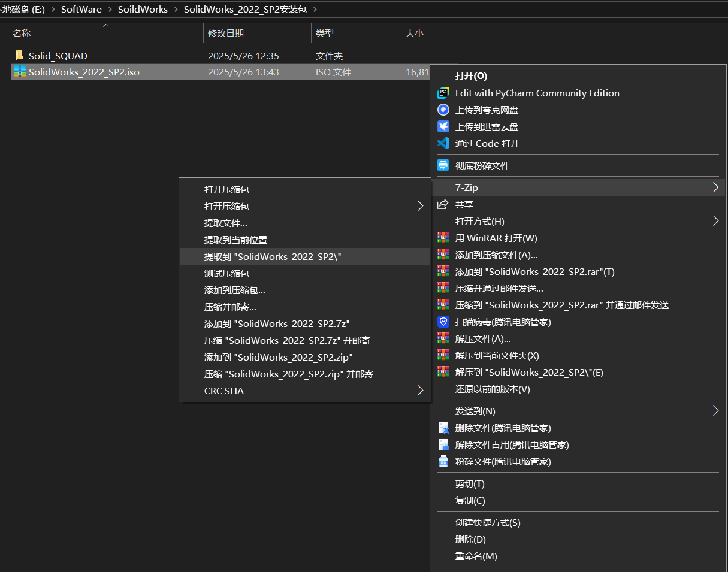Choose 提取到当前位置 in 7-Zip submenu
This screenshot has height=572, width=728.
coord(305,240)
